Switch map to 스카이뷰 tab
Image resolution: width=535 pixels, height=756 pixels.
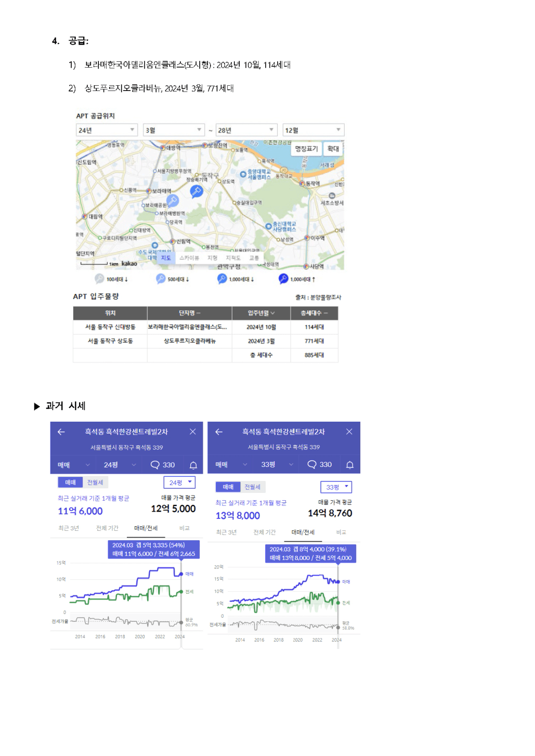[189, 258]
